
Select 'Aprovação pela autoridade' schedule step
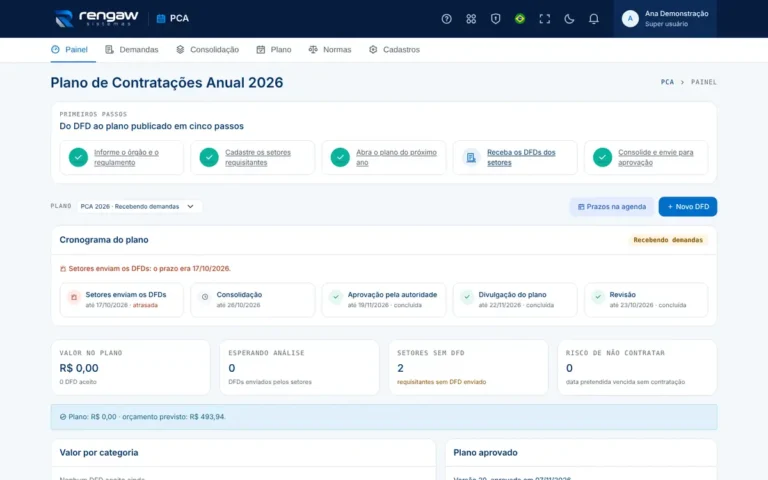coord(384,300)
